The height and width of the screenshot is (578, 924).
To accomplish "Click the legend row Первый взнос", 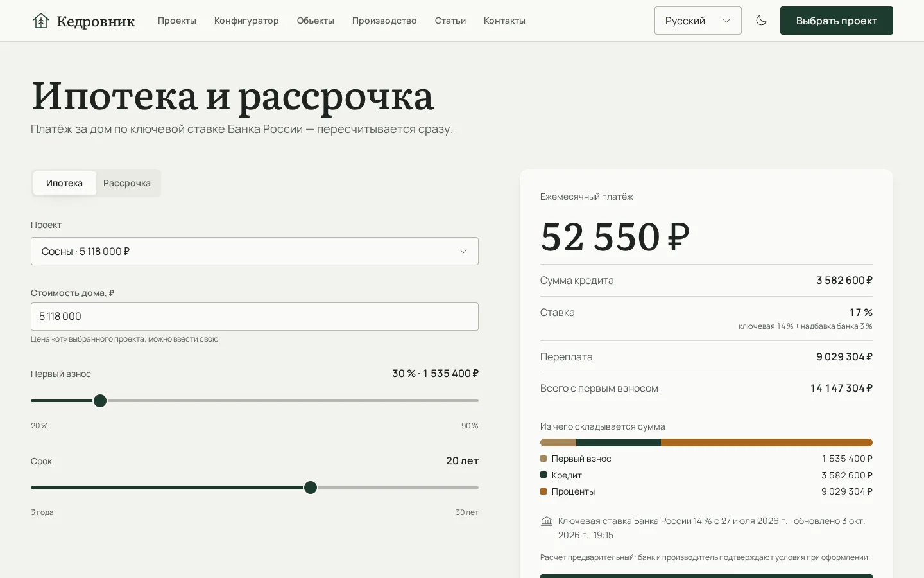I will (x=706, y=459).
